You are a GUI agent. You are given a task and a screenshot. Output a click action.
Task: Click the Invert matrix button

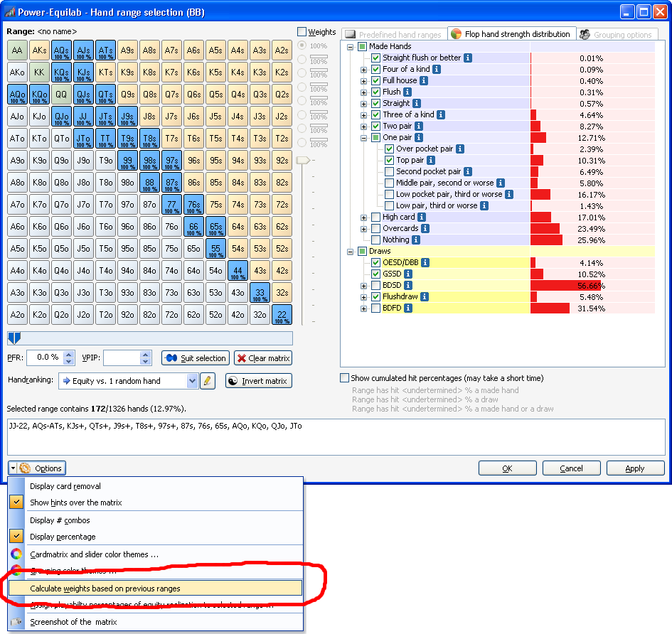(x=259, y=381)
